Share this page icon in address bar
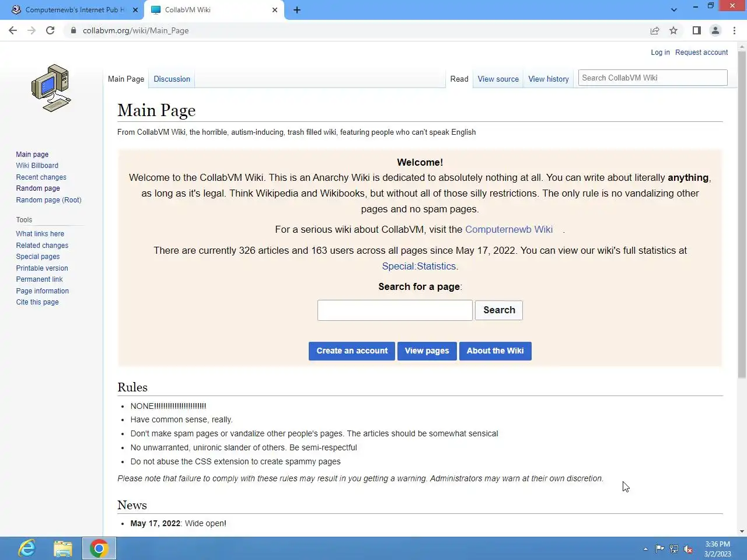The image size is (747, 560). (655, 30)
